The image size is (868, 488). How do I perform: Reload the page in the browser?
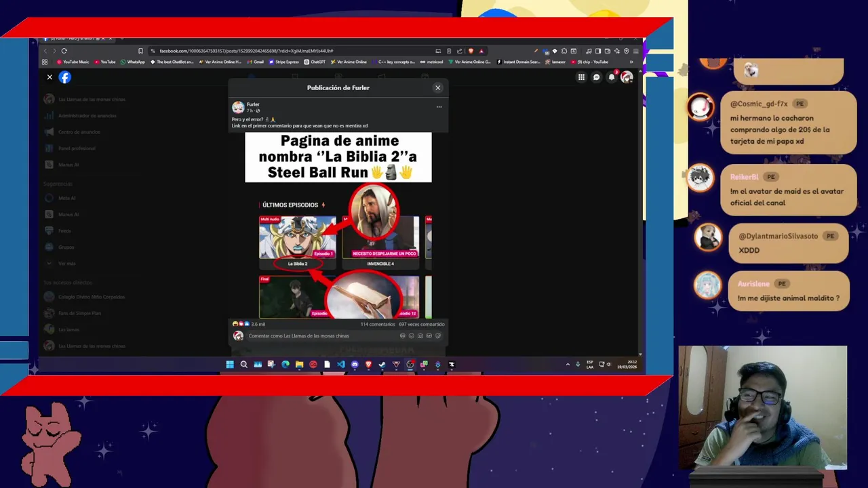[64, 51]
